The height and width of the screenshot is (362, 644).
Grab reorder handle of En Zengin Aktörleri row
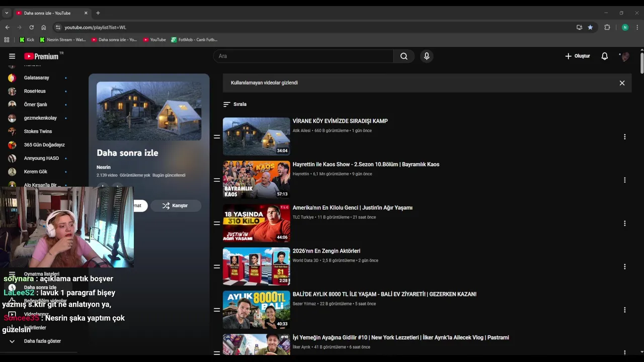[217, 266]
